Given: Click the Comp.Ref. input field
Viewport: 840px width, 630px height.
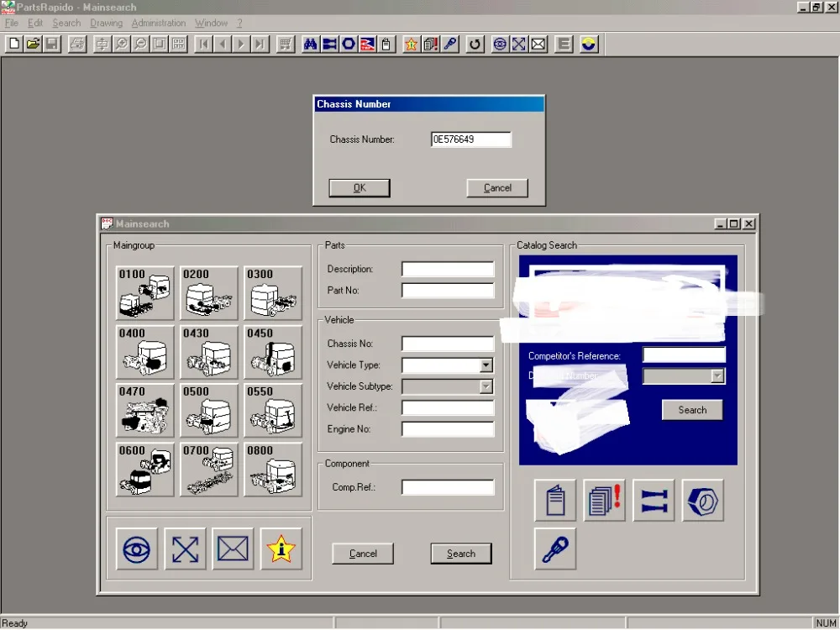Looking at the screenshot, I should (448, 487).
